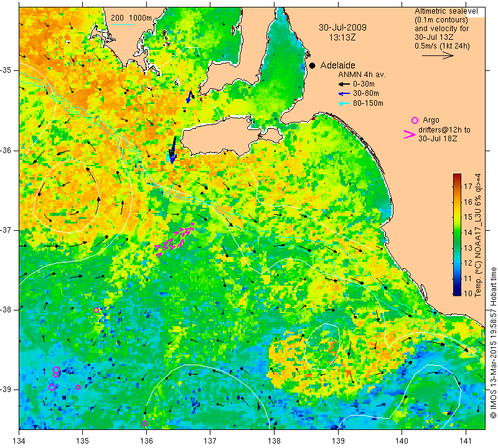This screenshot has width=498, height=448.
Task: Click the -35 latitude axis label
Action: 6,70
